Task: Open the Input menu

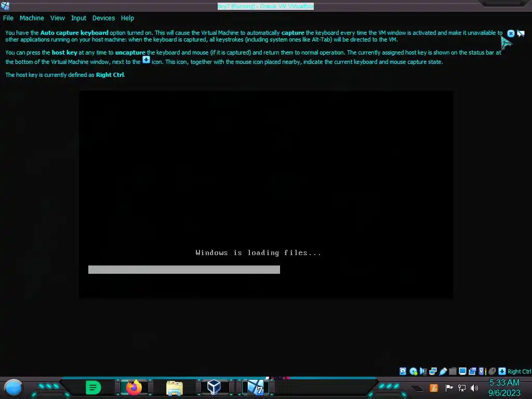Action: (78, 18)
